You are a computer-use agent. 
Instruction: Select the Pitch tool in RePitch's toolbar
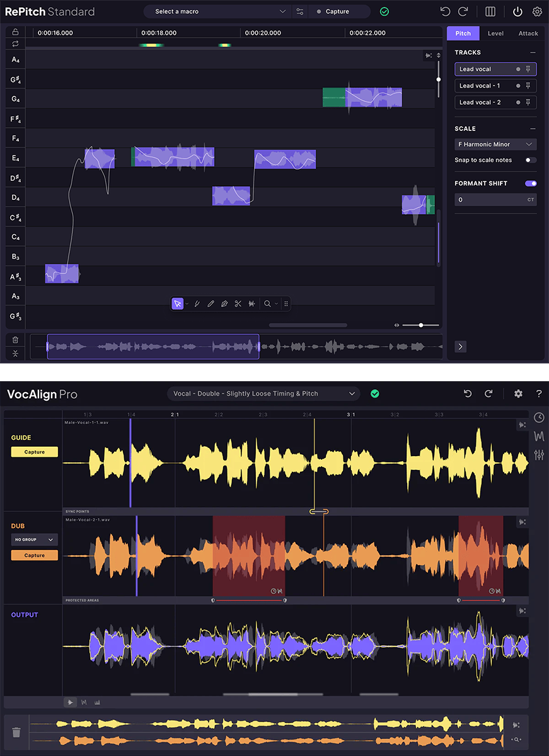pos(197,304)
